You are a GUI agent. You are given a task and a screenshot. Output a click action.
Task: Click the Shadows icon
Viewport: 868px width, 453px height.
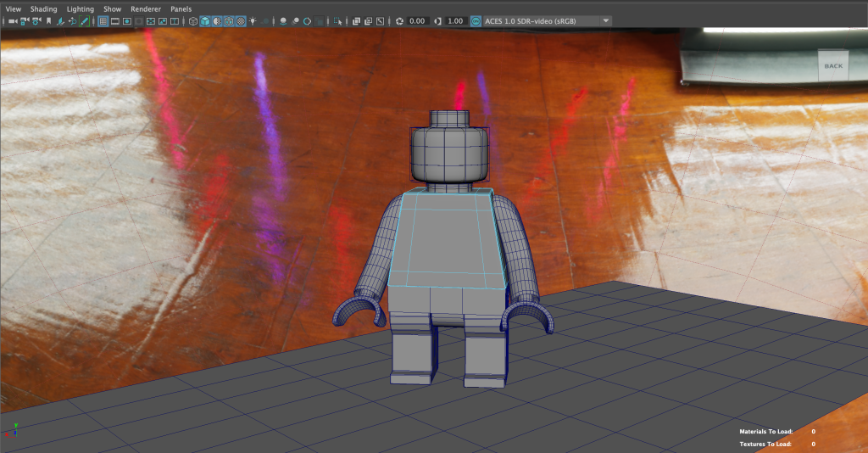265,21
